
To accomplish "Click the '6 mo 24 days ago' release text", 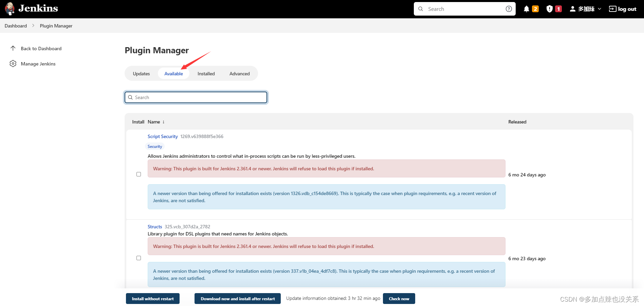I will pyautogui.click(x=527, y=175).
